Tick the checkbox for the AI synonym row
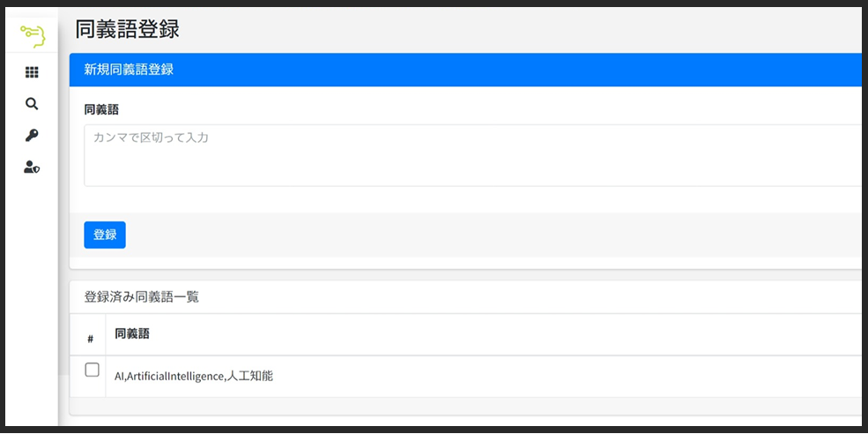Image resolution: width=868 pixels, height=434 pixels. [92, 370]
